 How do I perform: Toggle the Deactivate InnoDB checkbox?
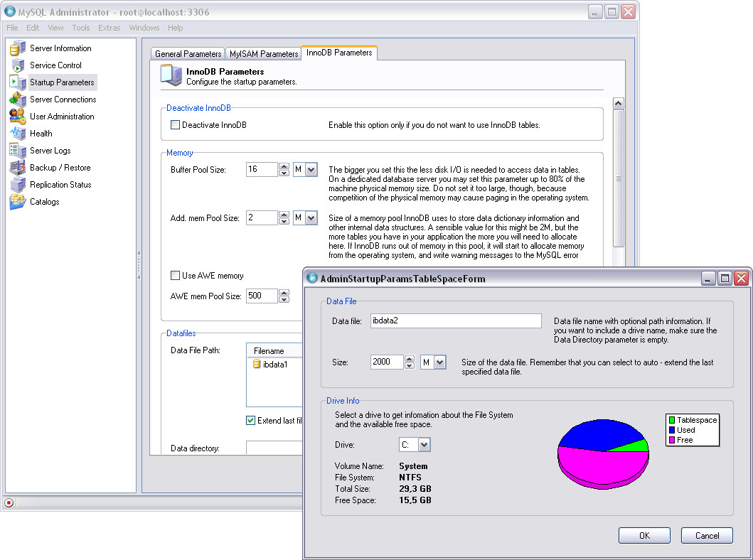[176, 125]
